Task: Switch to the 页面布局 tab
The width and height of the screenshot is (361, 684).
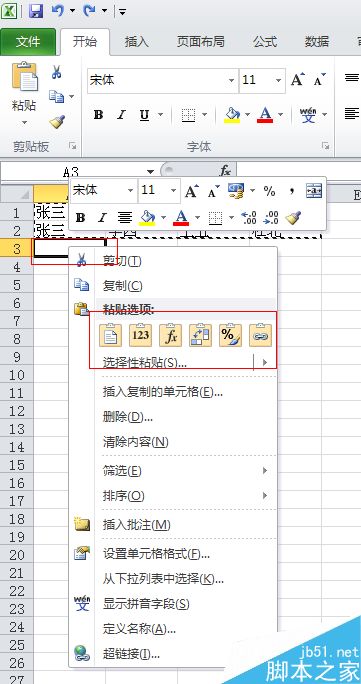Action: (x=201, y=42)
